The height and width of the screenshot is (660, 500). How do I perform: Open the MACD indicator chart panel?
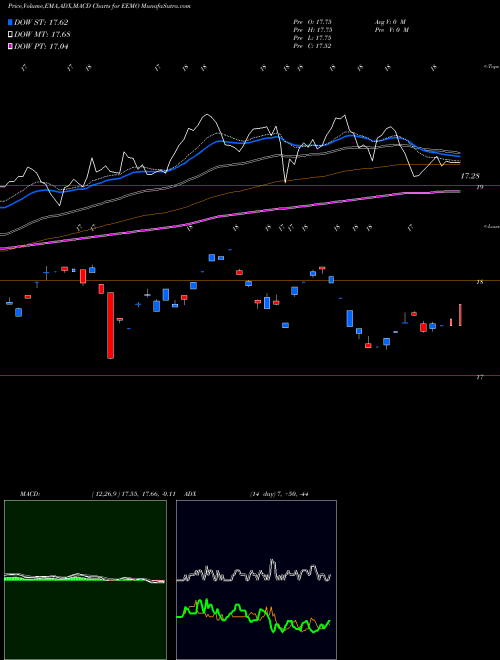click(x=85, y=580)
